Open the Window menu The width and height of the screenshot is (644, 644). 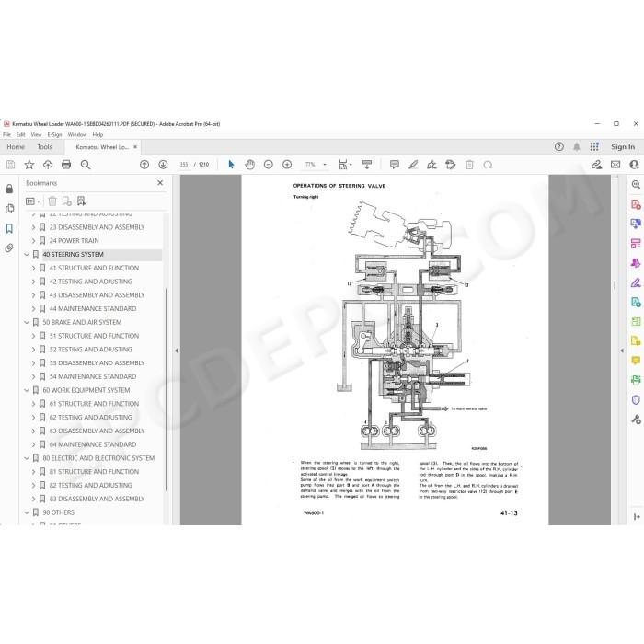click(76, 134)
